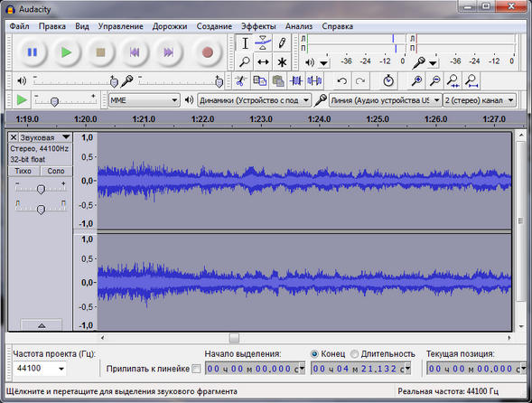Skip to start of the track

[135, 52]
